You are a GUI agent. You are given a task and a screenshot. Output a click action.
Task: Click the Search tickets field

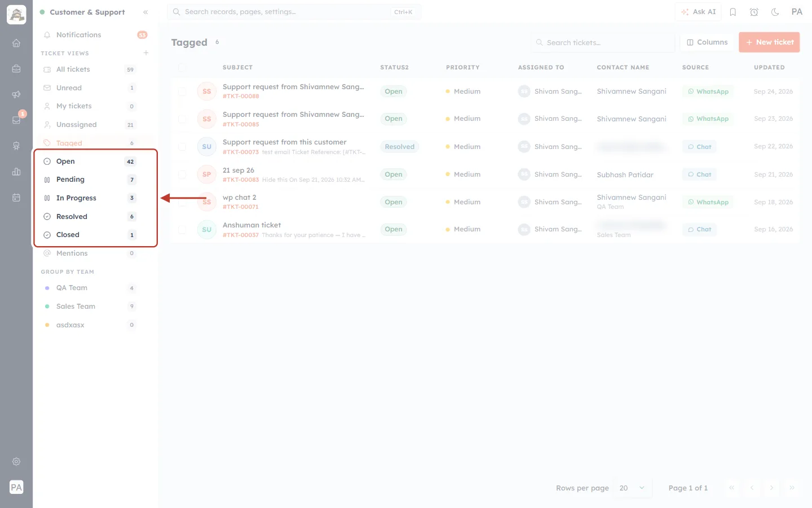(x=603, y=42)
